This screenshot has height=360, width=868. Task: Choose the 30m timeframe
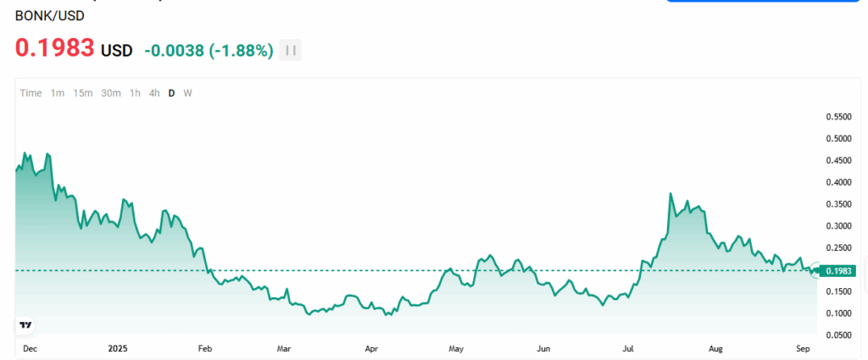coord(110,93)
